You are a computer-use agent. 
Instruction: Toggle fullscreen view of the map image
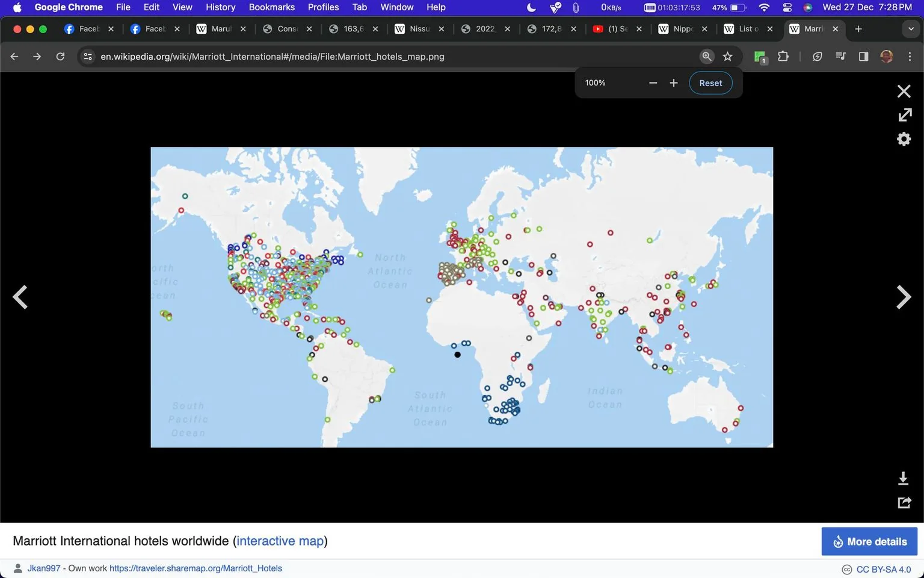(x=904, y=115)
